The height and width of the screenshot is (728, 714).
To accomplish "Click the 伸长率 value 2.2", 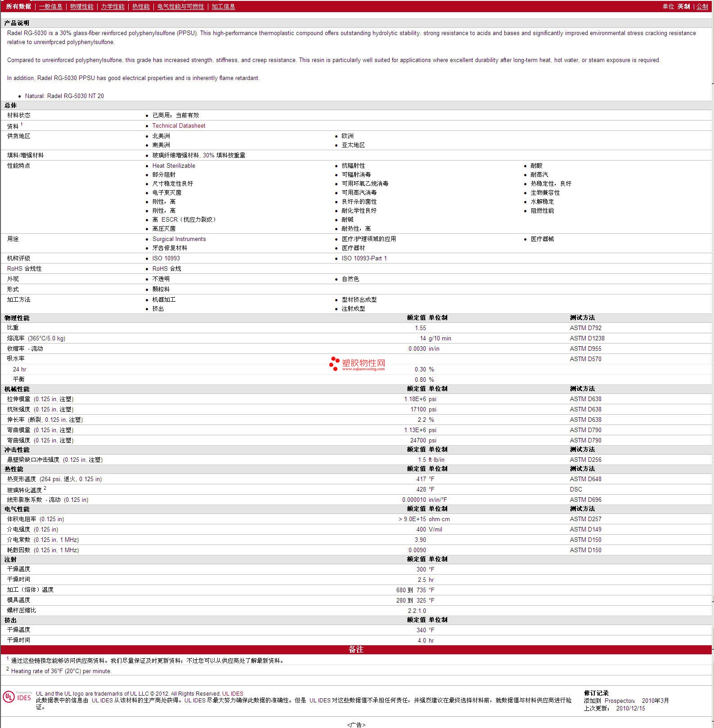I will (422, 420).
